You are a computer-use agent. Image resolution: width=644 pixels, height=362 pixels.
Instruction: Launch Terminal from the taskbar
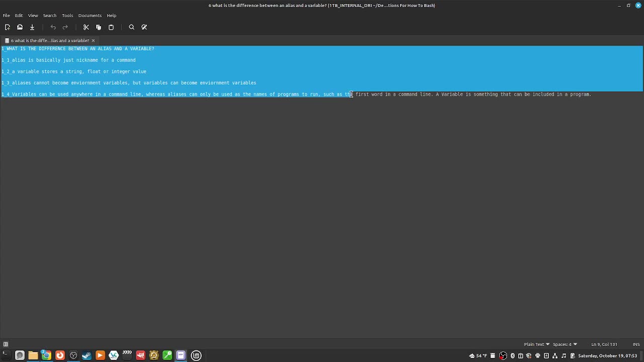click(x=6, y=355)
